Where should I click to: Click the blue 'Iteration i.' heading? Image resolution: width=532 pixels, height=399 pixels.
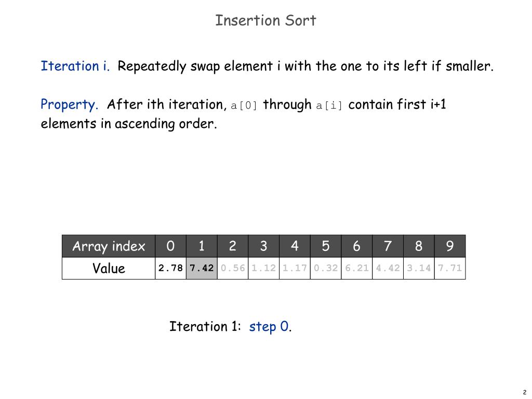tap(75, 66)
